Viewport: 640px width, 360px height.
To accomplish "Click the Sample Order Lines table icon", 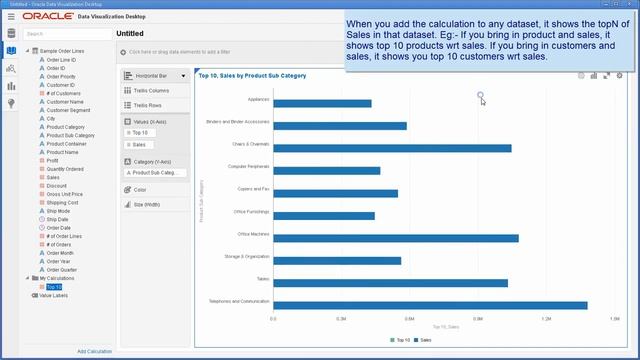I will [x=35, y=51].
